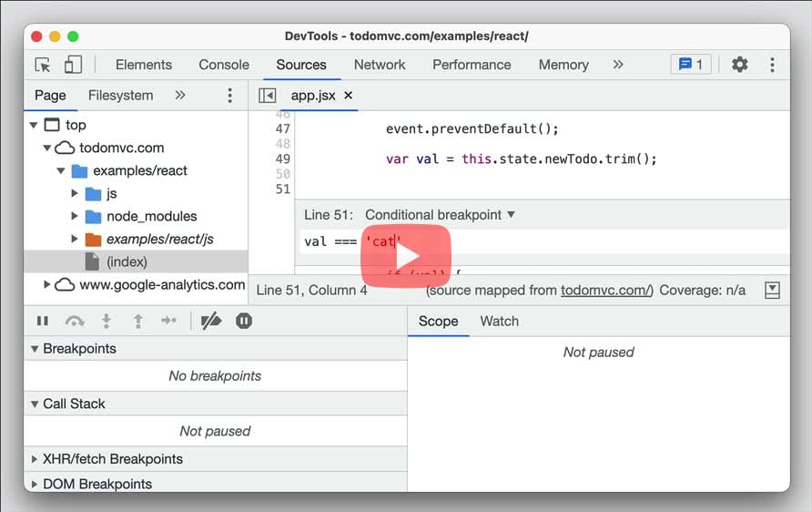The height and width of the screenshot is (512, 812).
Task: Click the blue examples/react folder icon
Action: [79, 171]
